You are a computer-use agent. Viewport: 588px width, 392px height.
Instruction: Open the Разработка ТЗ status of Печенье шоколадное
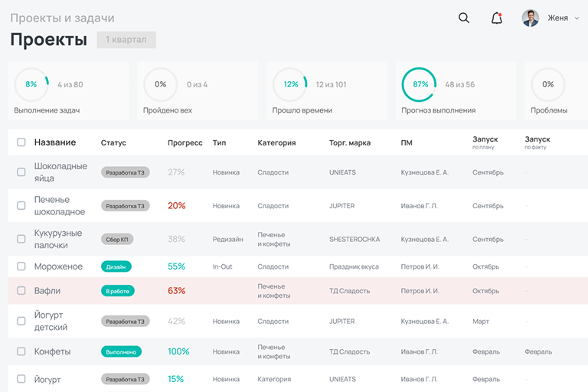[125, 206]
